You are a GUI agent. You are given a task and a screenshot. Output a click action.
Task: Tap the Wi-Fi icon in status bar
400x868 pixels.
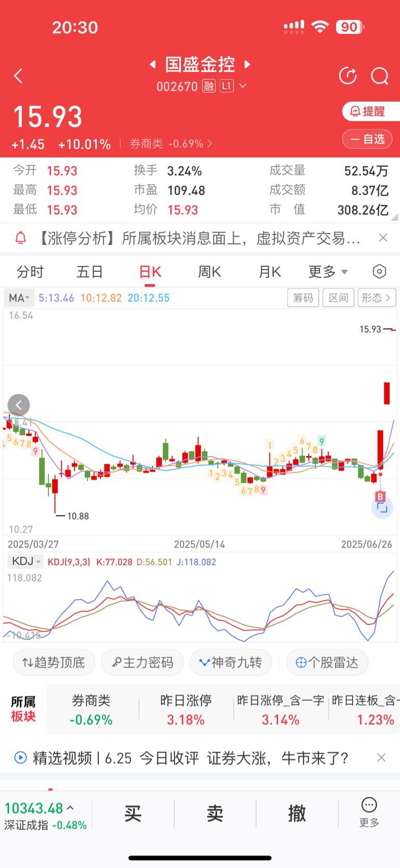320,27
